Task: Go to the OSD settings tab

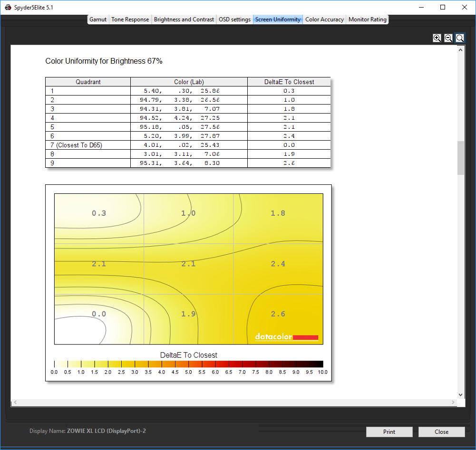Action: (x=234, y=19)
